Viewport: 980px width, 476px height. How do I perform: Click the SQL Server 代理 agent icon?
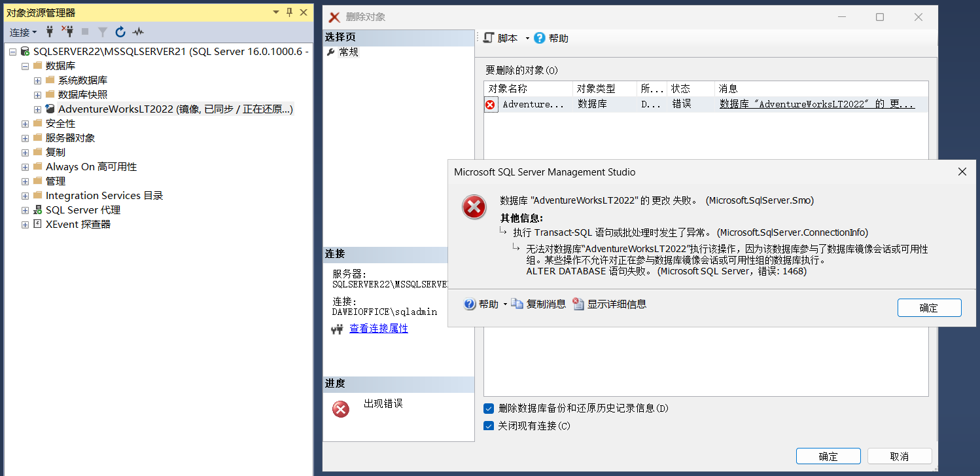pos(37,210)
